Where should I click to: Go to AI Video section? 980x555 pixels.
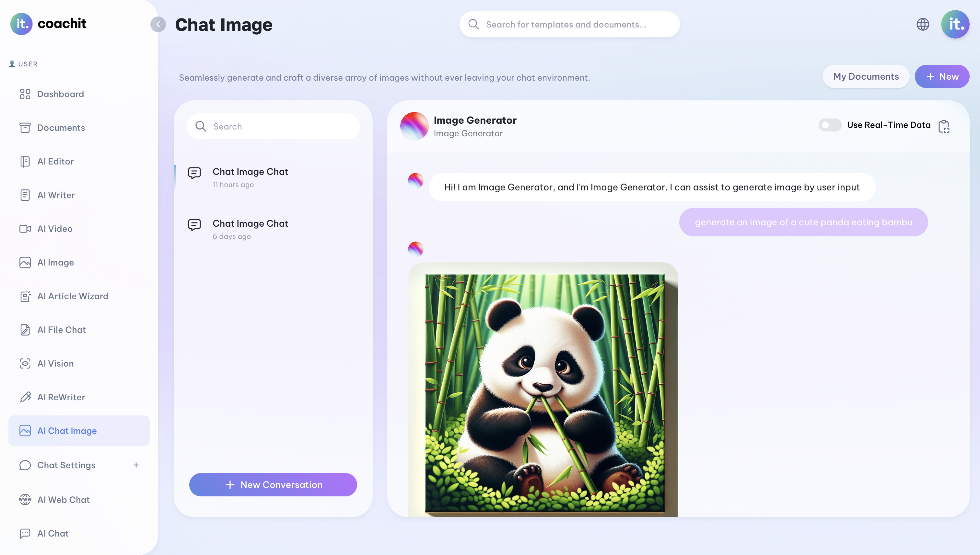[54, 229]
